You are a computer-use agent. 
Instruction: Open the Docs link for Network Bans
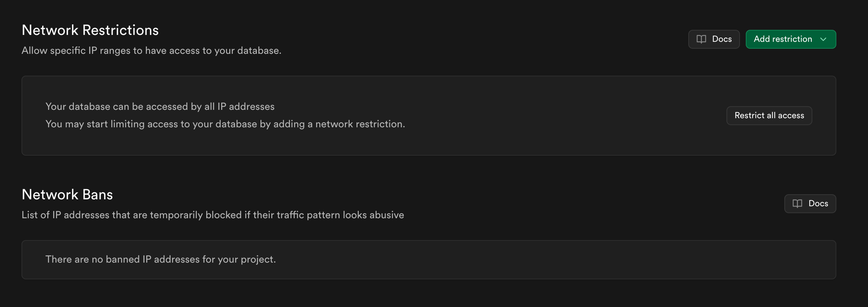coord(810,204)
